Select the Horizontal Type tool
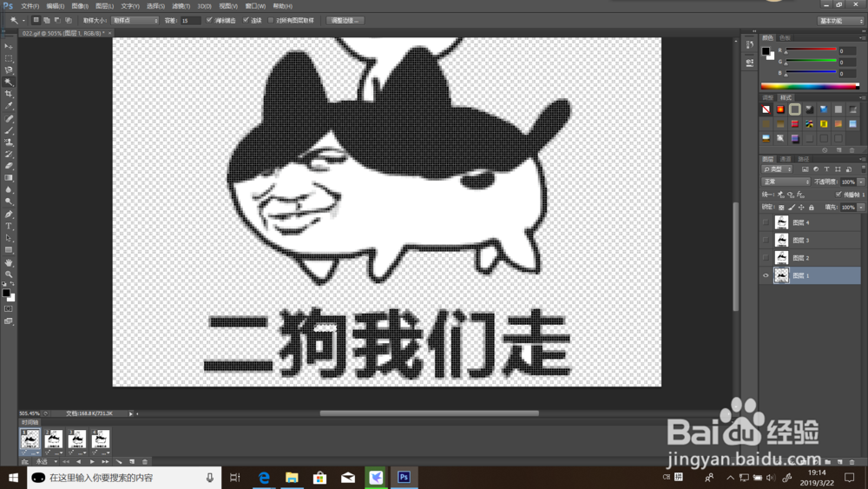Viewport: 868px width, 489px height. coord(9,226)
